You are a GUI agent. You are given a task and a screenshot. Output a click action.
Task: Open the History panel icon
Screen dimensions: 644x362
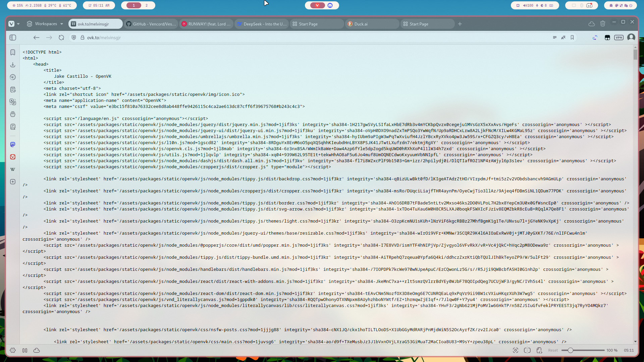click(13, 77)
